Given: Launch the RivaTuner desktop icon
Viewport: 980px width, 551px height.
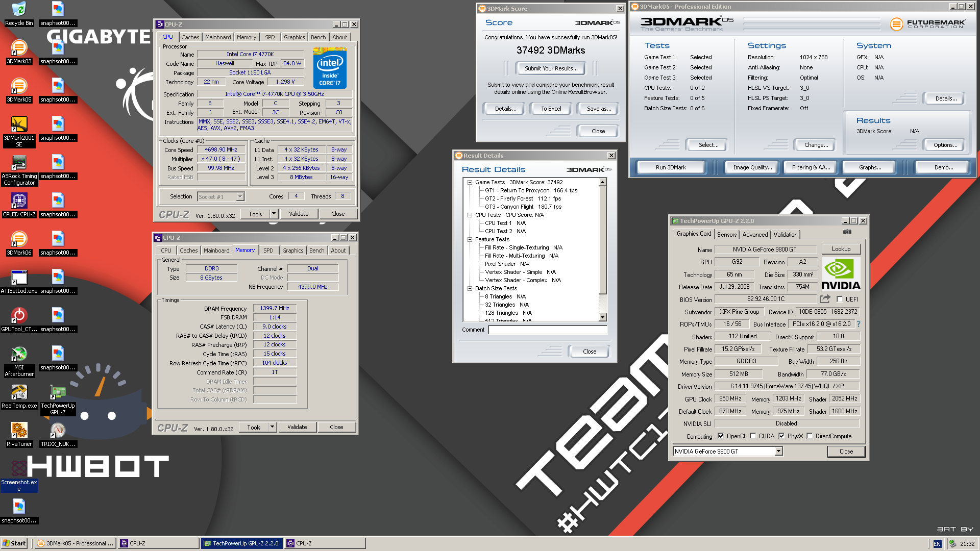Looking at the screenshot, I should [x=19, y=435].
